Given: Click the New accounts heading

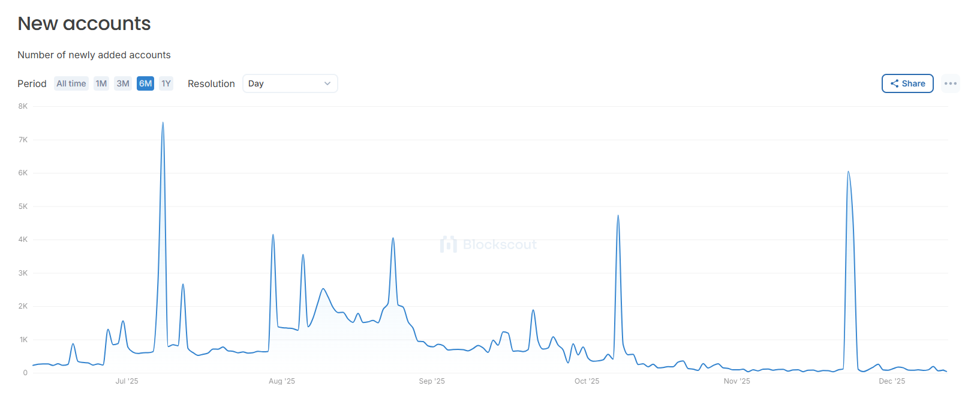Looking at the screenshot, I should (x=84, y=23).
